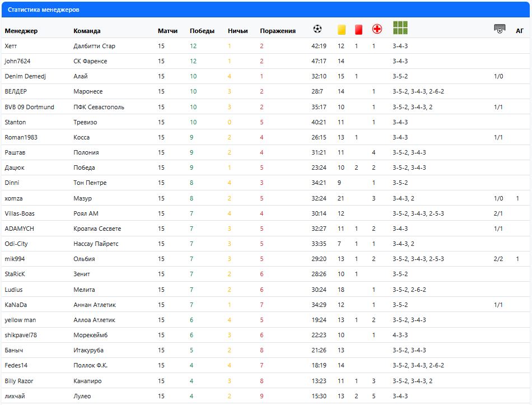Select manager Villas-Boas in the table

pyautogui.click(x=19, y=213)
